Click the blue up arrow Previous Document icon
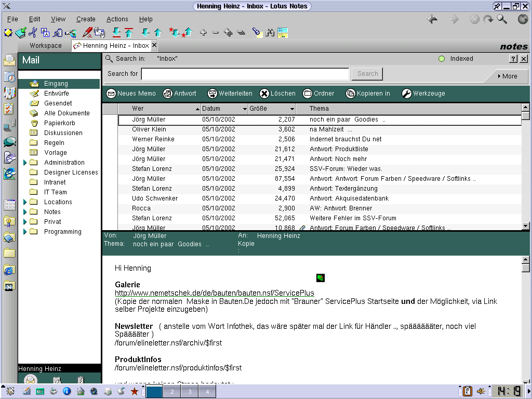 click(x=158, y=33)
